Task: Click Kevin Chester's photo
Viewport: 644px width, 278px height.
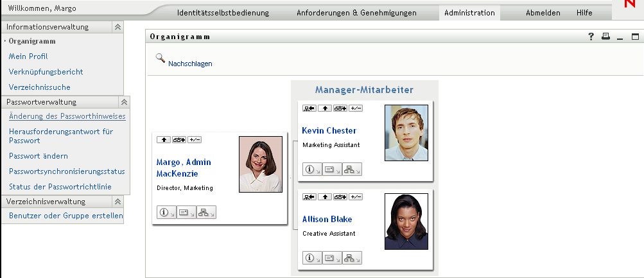Action: tap(406, 133)
